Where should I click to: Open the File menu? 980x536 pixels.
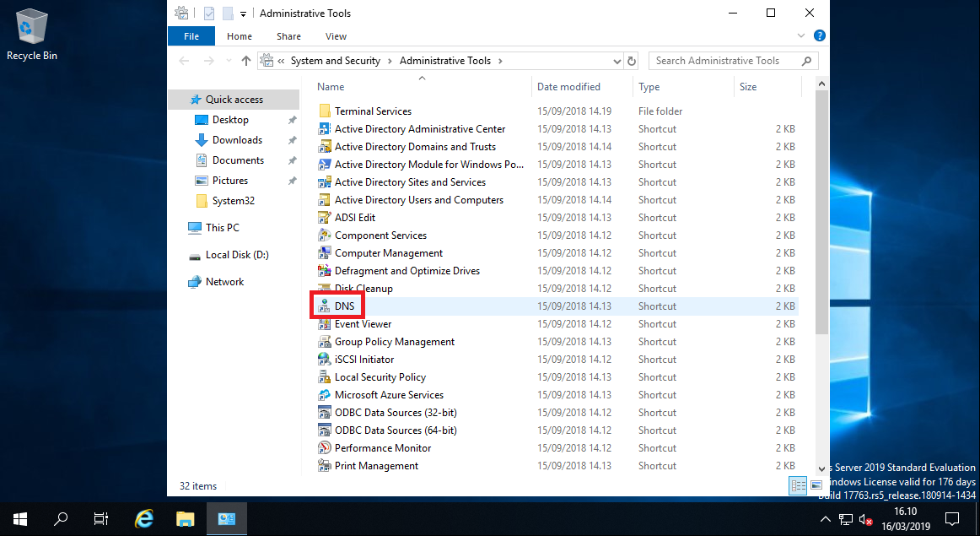click(x=191, y=36)
